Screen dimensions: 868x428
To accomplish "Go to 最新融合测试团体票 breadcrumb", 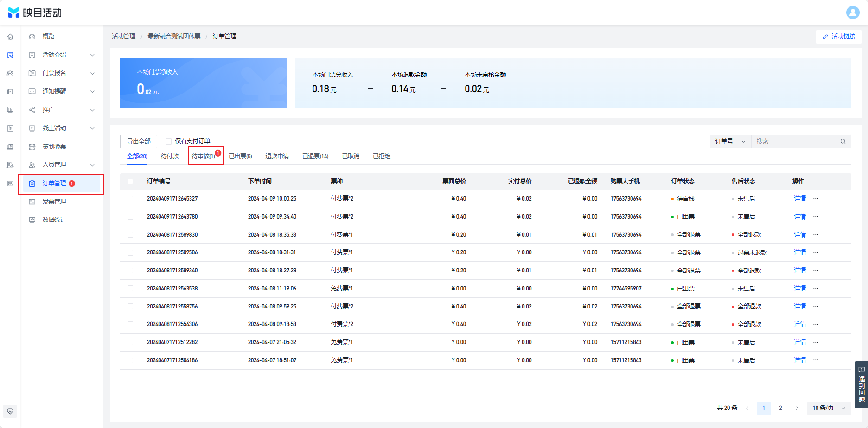I will [174, 36].
